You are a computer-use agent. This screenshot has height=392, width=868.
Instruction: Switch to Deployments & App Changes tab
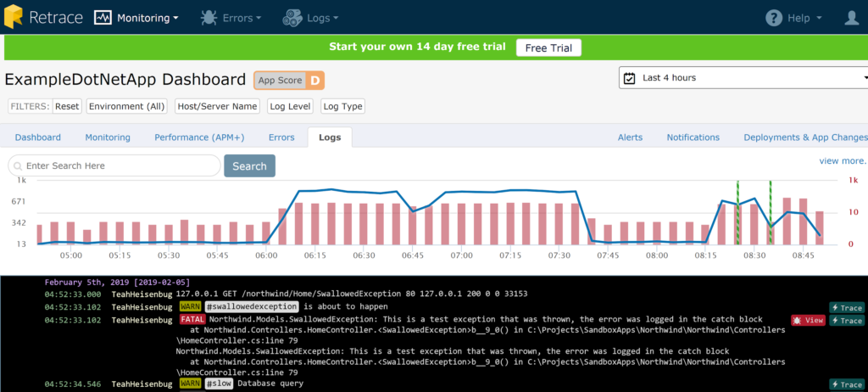coord(805,137)
